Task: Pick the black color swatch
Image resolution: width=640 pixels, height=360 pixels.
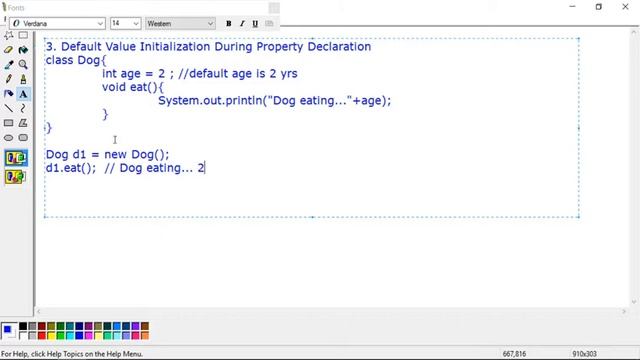Action: (23, 326)
